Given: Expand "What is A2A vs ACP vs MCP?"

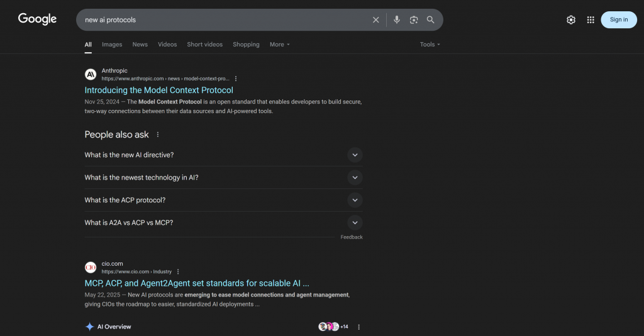Looking at the screenshot, I should (x=355, y=223).
